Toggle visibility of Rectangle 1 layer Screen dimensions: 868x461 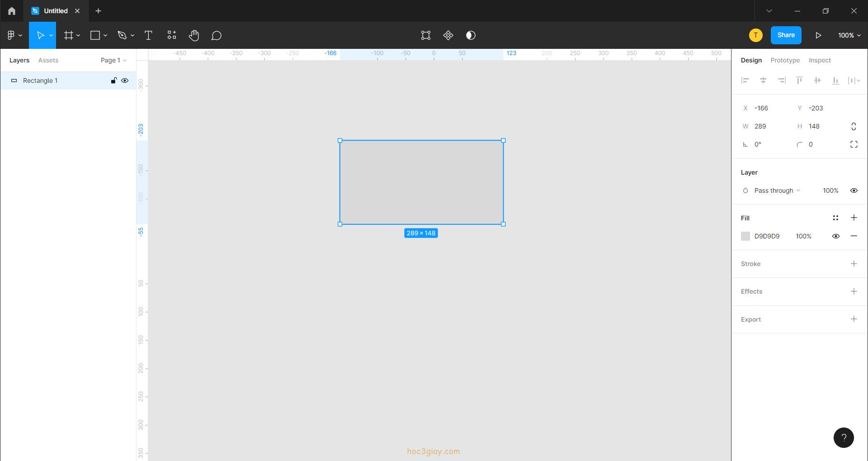125,81
